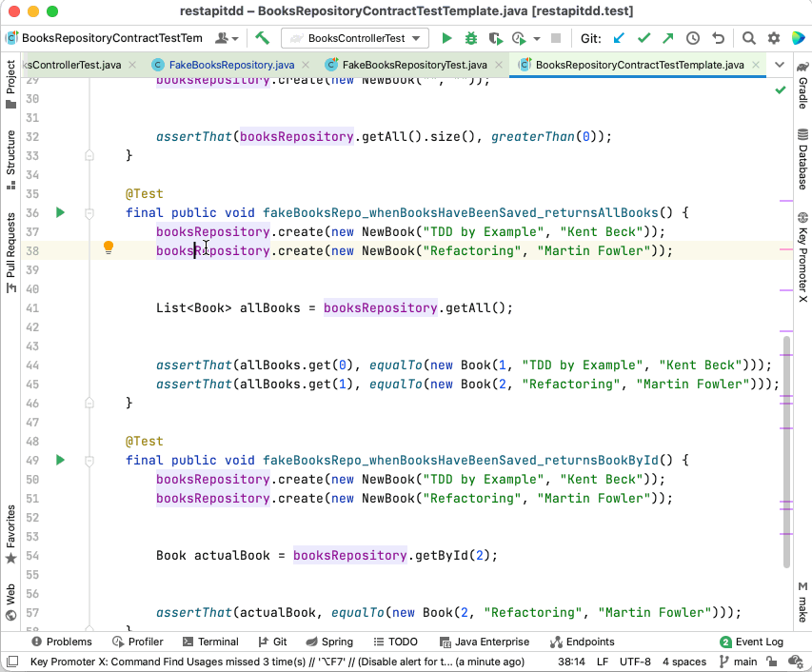Viewport: 812px width, 672px height.
Task: Click the yellow lightbulb intention icon
Action: point(109,247)
